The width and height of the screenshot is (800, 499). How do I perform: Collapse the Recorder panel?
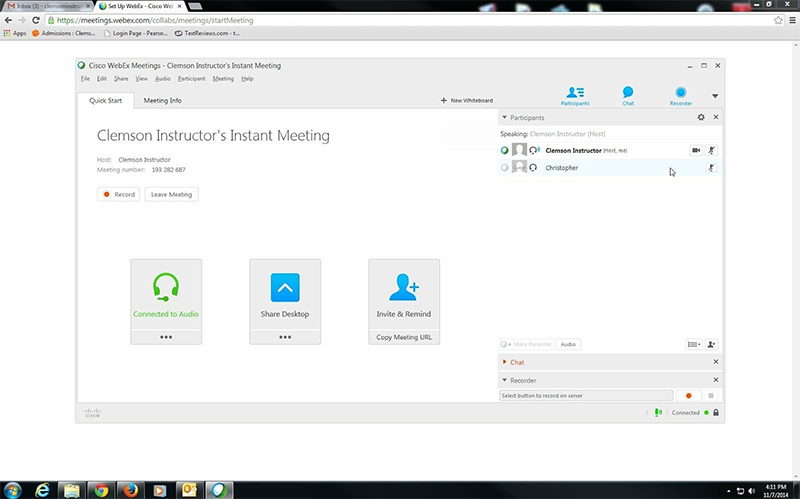coord(505,380)
